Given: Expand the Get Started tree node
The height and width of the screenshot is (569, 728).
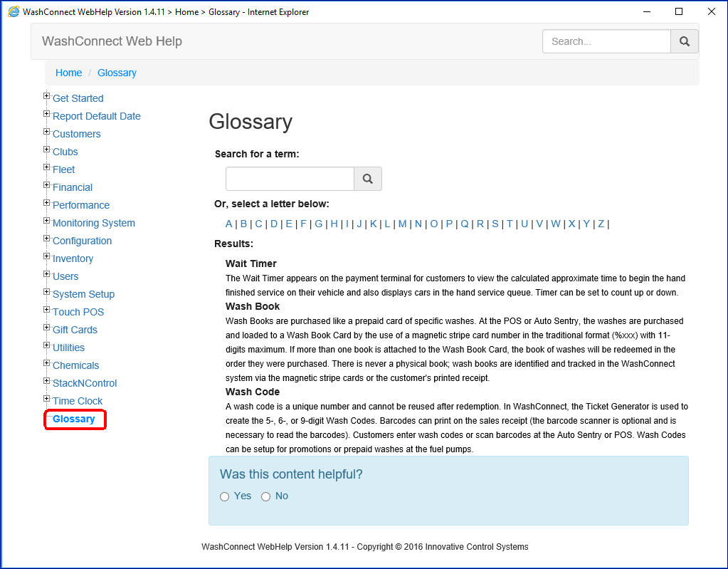Looking at the screenshot, I should (47, 96).
